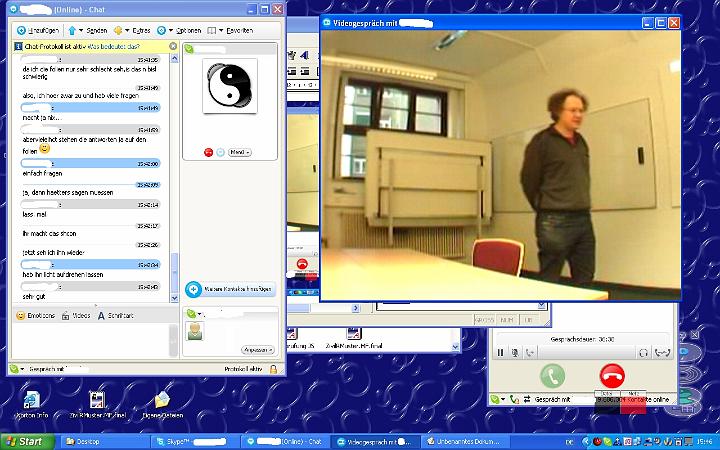Click the transfer arrows icon in Skype statusbar
This screenshot has height=450, width=720.
click(x=527, y=399)
